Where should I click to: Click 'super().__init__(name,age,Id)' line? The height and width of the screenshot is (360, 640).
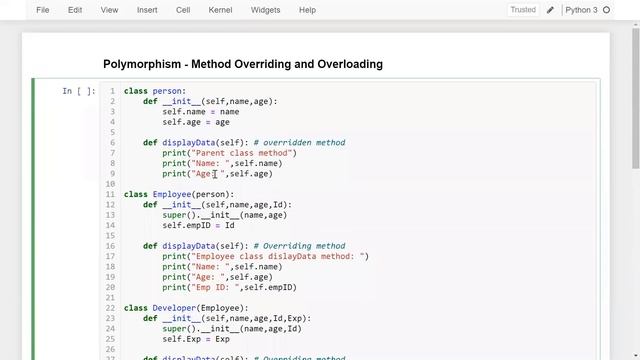pos(232,329)
